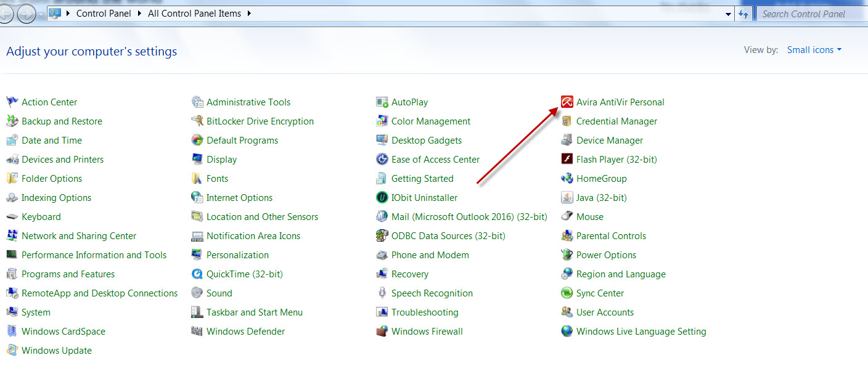Open the Credential Manager link
Image resolution: width=868 pixels, height=371 pixels.
coord(616,121)
